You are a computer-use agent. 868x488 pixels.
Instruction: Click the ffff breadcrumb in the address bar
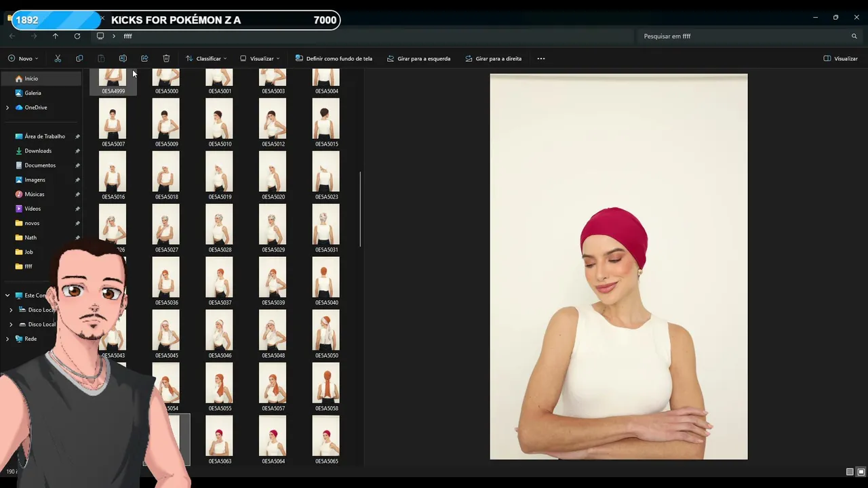pos(127,36)
